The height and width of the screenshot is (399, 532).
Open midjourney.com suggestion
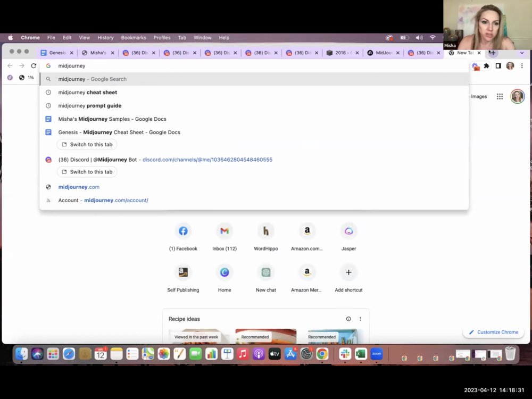pyautogui.click(x=254, y=187)
